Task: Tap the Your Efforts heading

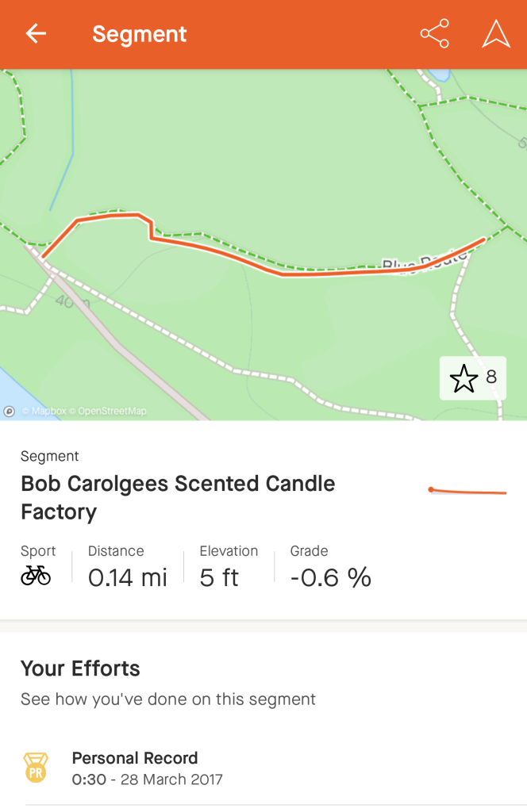Action: pos(80,668)
